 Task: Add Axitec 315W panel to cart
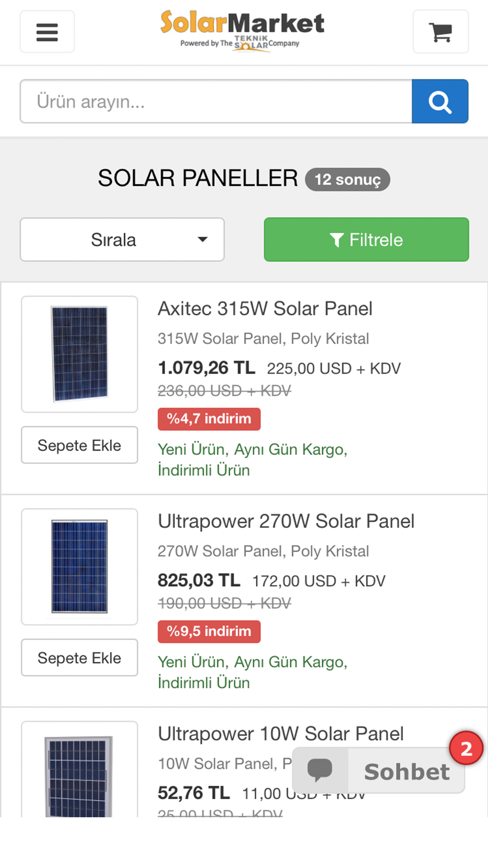pyautogui.click(x=80, y=445)
